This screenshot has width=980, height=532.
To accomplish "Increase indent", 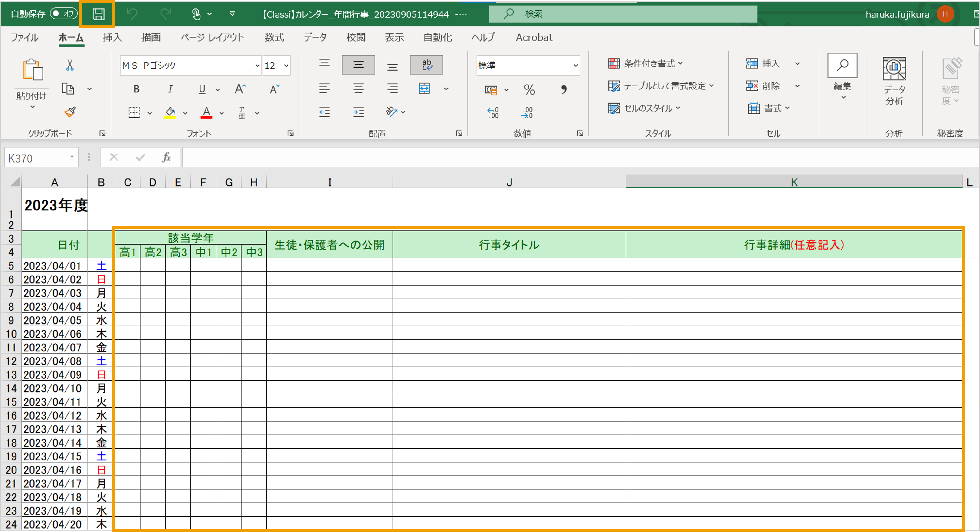I will tap(358, 112).
